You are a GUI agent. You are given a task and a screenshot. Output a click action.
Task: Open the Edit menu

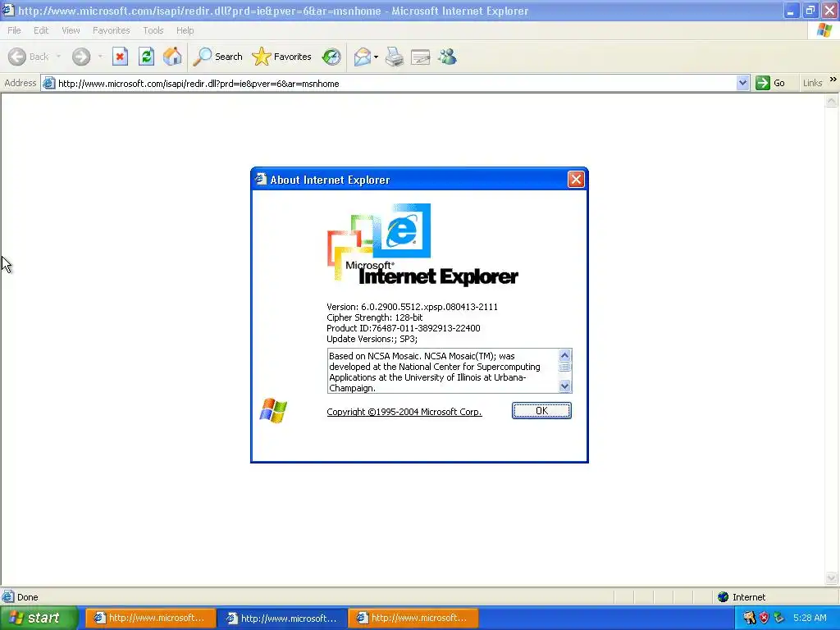tap(41, 30)
